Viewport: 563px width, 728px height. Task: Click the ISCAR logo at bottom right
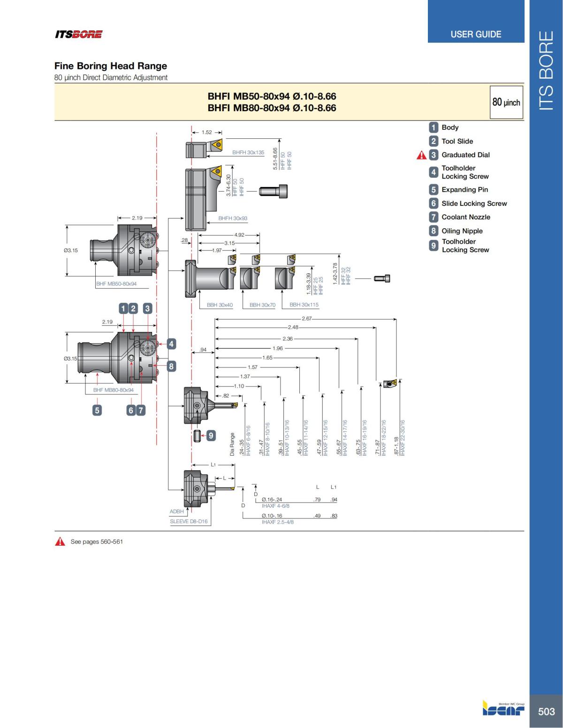point(503,709)
